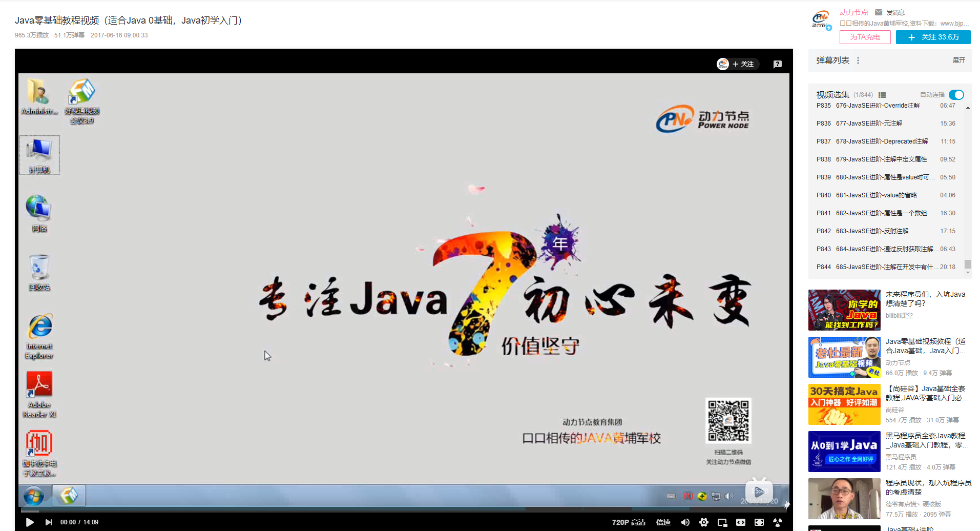Select episode P843 通过反射获取注解
The image size is (980, 531).
pos(886,249)
